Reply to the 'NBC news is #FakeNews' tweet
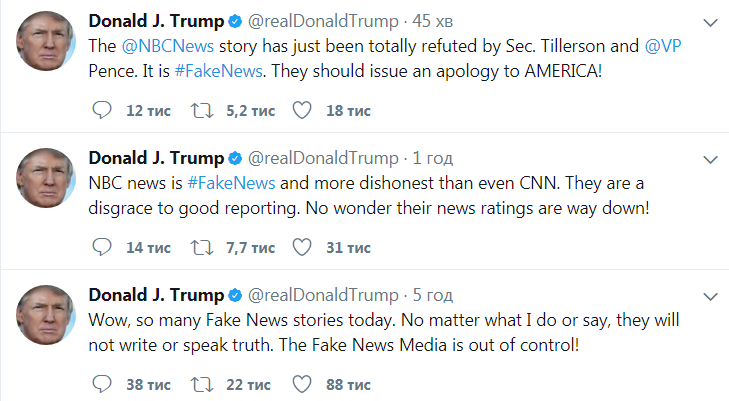The image size is (729, 401). pyautogui.click(x=100, y=247)
